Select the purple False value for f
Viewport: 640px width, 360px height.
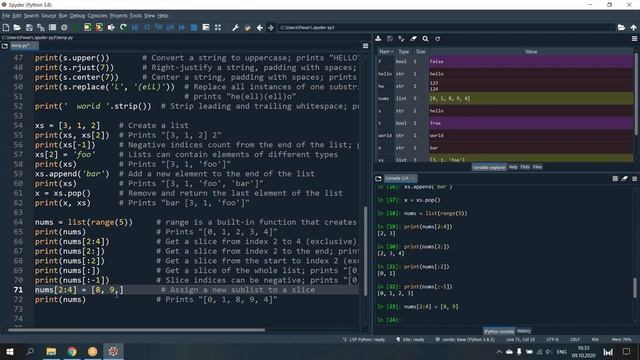(x=531, y=61)
